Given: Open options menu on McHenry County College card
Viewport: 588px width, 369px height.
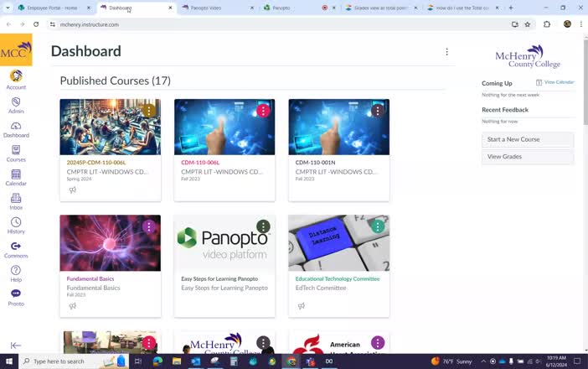Looking at the screenshot, I should coord(263,342).
